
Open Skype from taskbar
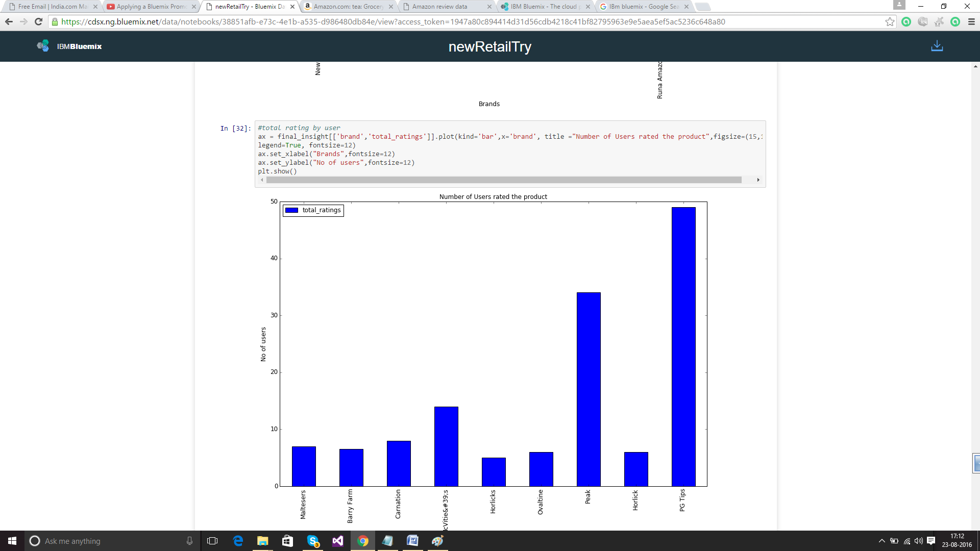pyautogui.click(x=313, y=541)
